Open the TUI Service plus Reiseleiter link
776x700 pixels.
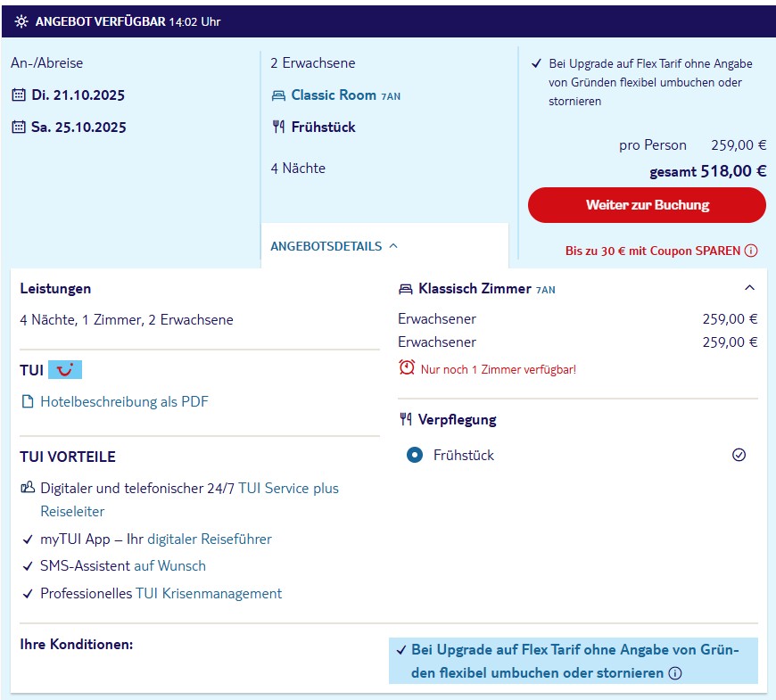(x=190, y=499)
